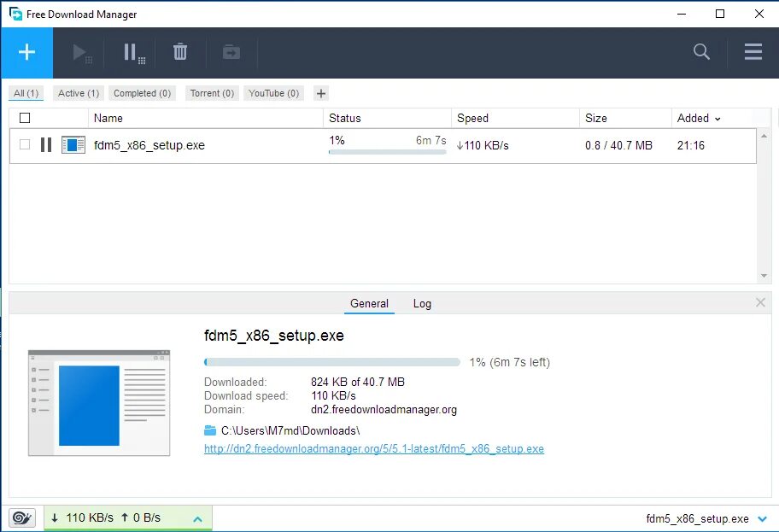Screen dimensions: 779x532
Task: Check the fdm5_x86_setup.exe row checkbox
Action: 25,144
